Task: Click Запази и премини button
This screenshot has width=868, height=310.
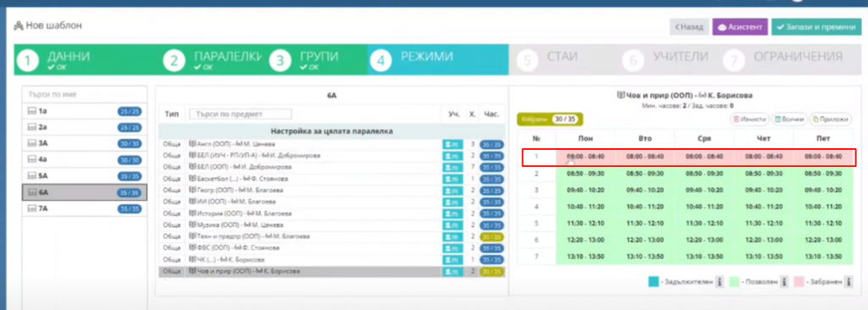Action: 816,26
